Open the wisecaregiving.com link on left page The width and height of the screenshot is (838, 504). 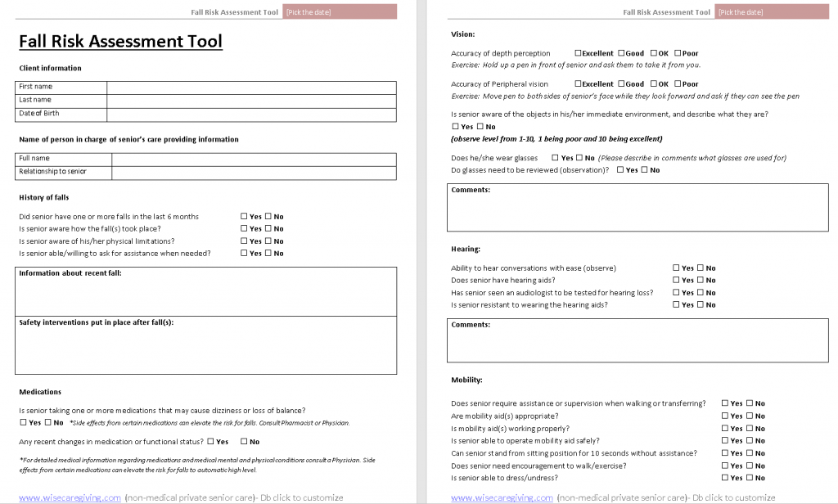(x=69, y=497)
